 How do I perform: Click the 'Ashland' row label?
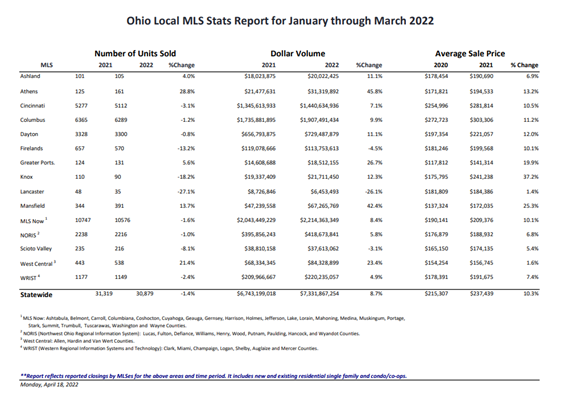pos(30,76)
